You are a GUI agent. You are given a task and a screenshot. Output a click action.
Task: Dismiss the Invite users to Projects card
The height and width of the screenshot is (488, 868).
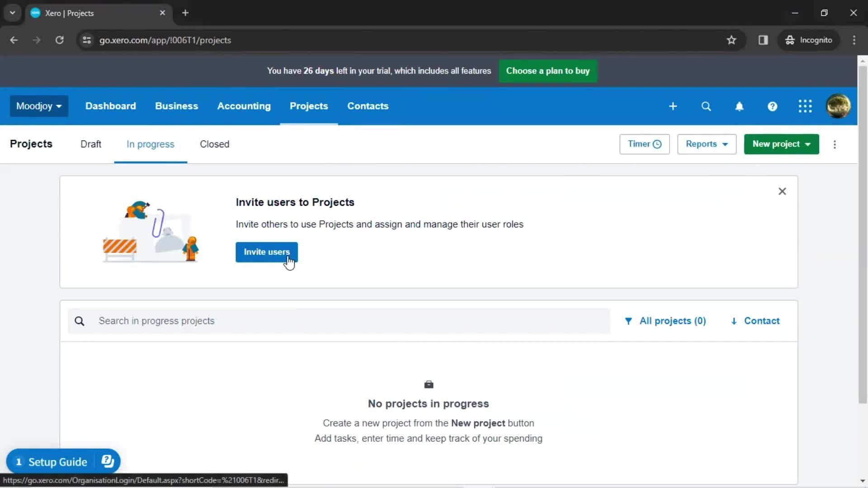782,192
